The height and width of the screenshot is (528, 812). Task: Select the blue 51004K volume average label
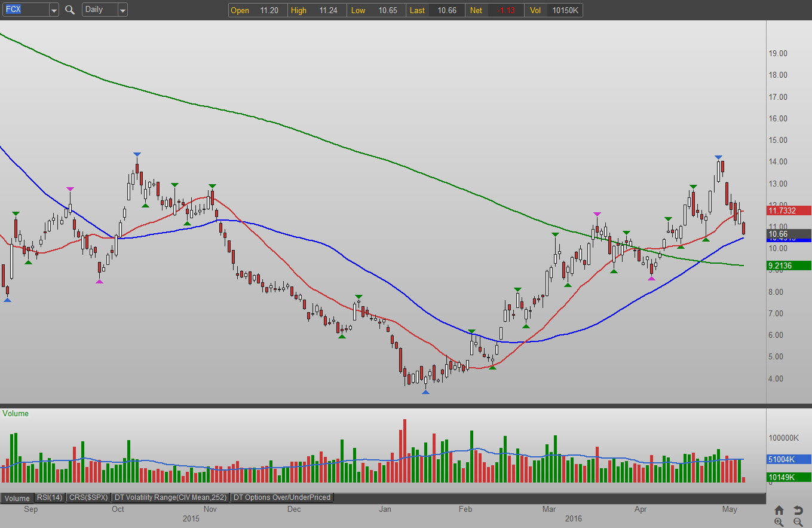(x=789, y=459)
